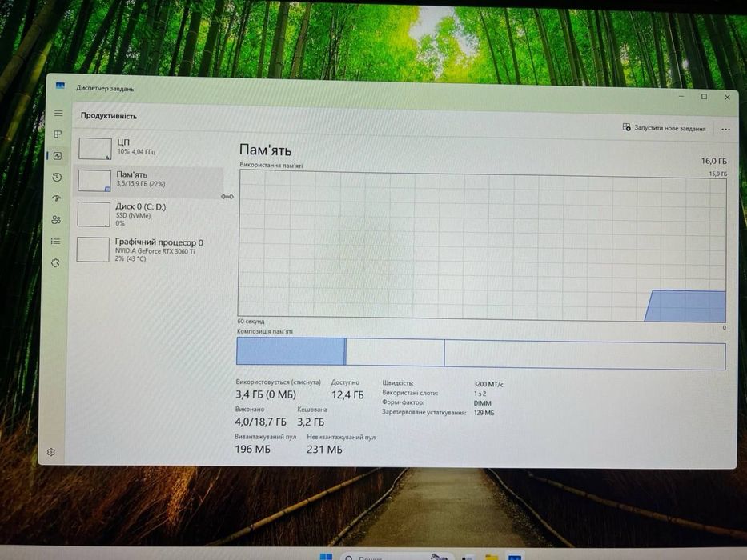Select the Performance page icon in sidebar
Viewport: 747px width, 560px height.
58,156
